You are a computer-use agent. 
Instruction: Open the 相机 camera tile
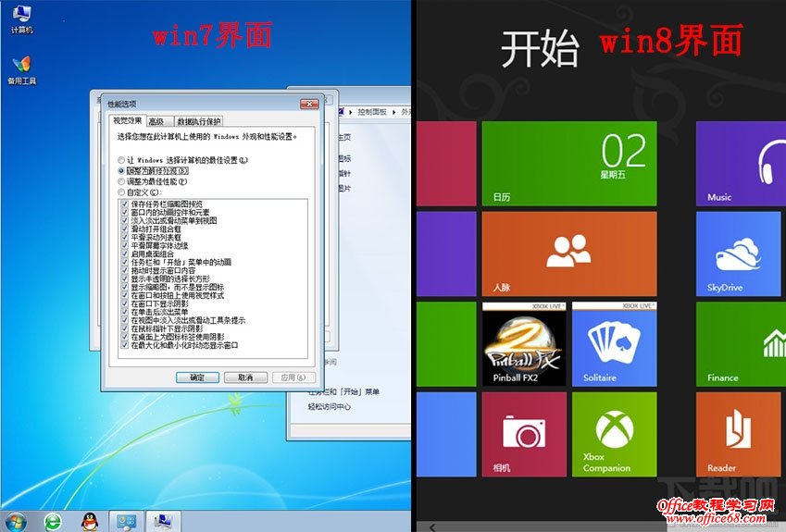tap(524, 434)
